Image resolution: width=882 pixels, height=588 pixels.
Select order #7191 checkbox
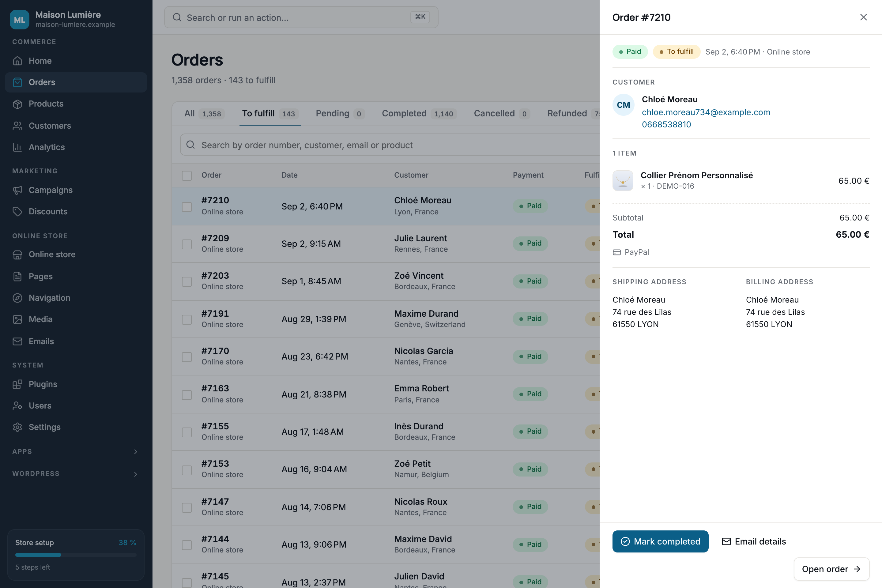coord(187,319)
